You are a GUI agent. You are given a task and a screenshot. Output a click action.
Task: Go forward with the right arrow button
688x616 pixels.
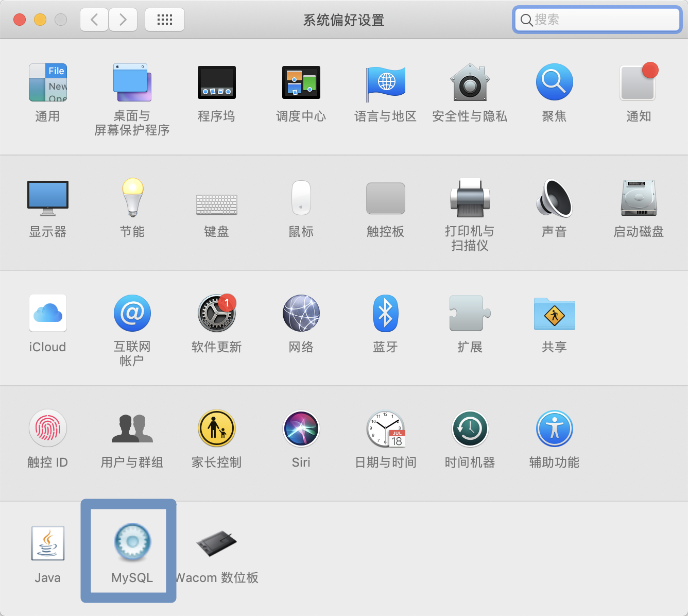[x=123, y=20]
